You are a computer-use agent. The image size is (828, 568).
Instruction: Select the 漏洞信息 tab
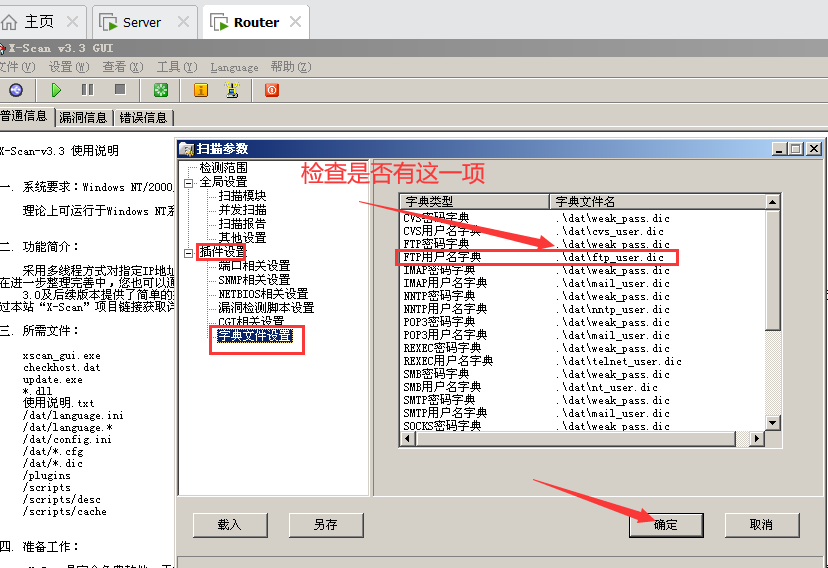coord(83,117)
